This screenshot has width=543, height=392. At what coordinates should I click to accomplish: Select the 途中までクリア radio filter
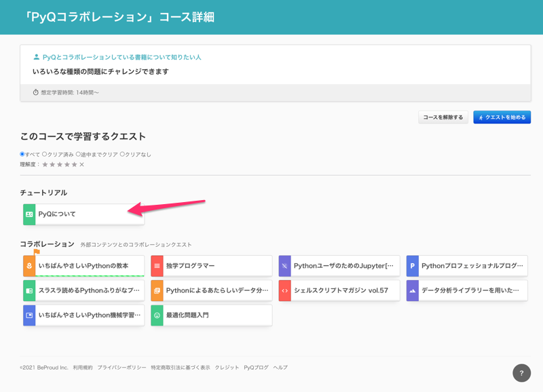pyautogui.click(x=78, y=155)
